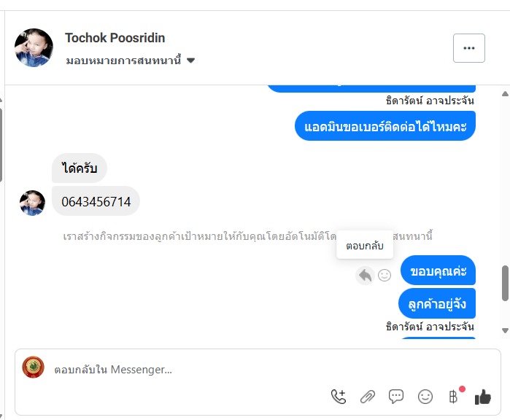Image resolution: width=510 pixels, height=420 pixels.
Task: Click the page avatar in reply box
Action: 34,367
